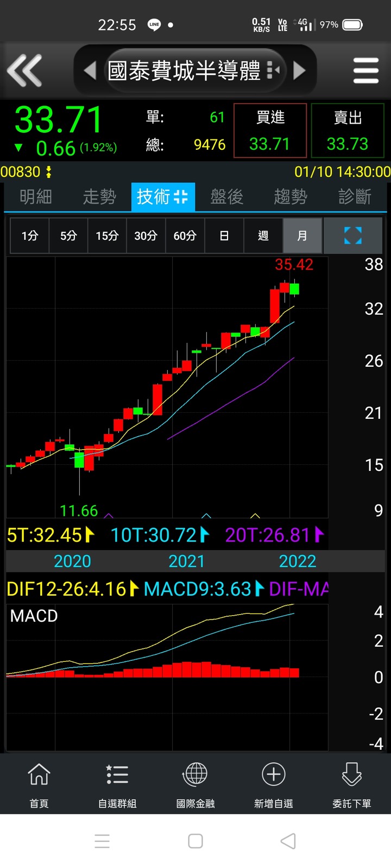Tap the total volume 9476
The width and height of the screenshot is (391, 868).
(210, 145)
